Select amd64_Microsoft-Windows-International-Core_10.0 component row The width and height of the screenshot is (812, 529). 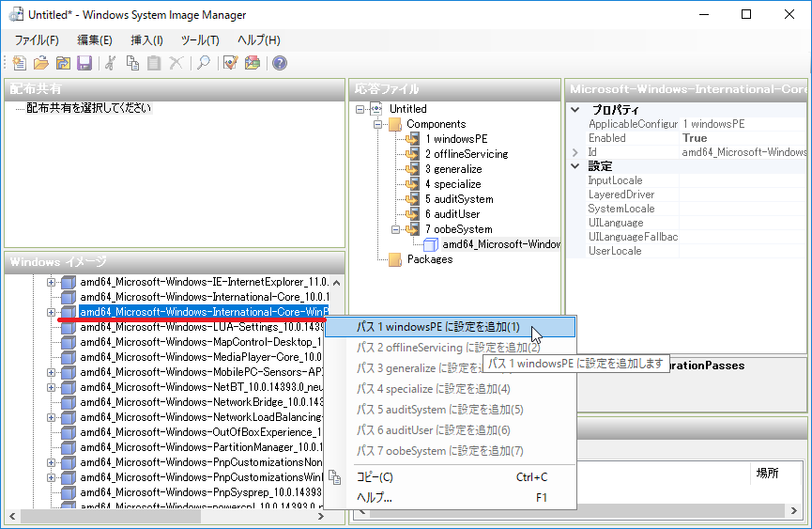coord(204,297)
